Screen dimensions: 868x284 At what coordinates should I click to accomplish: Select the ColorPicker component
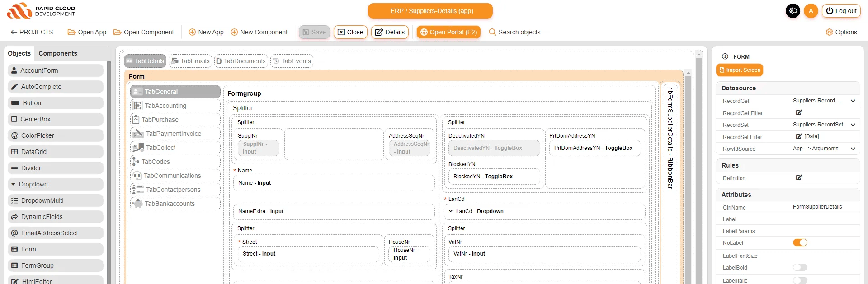click(56, 135)
